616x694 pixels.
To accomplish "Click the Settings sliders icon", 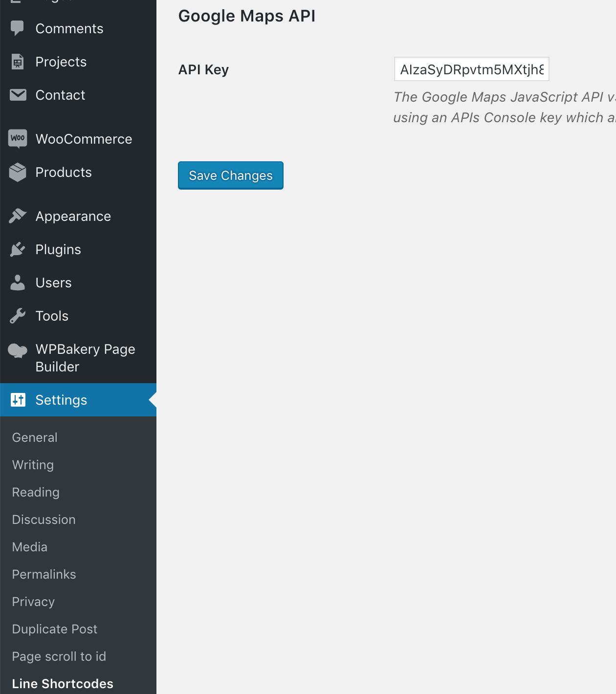I will pyautogui.click(x=18, y=400).
